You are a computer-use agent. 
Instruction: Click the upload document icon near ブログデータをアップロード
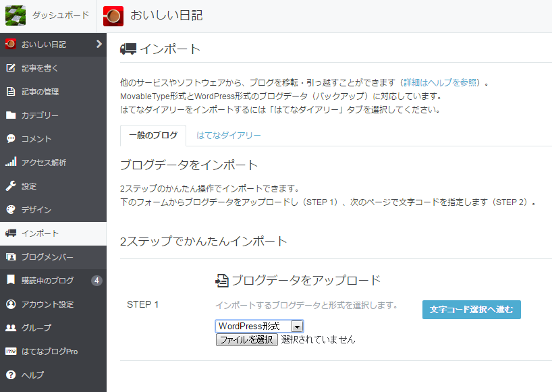[222, 281]
